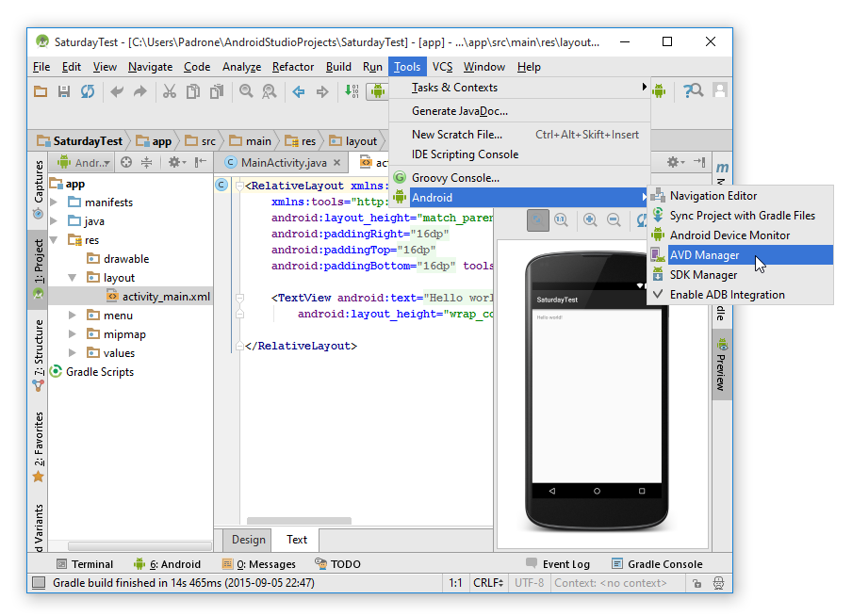Open the TODO tool window

pos(337,564)
